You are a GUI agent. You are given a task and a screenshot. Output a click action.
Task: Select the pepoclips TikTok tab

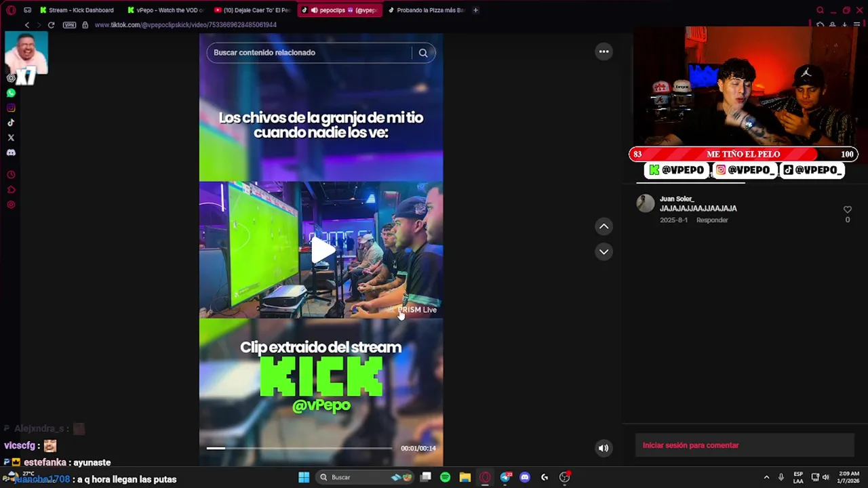(338, 10)
